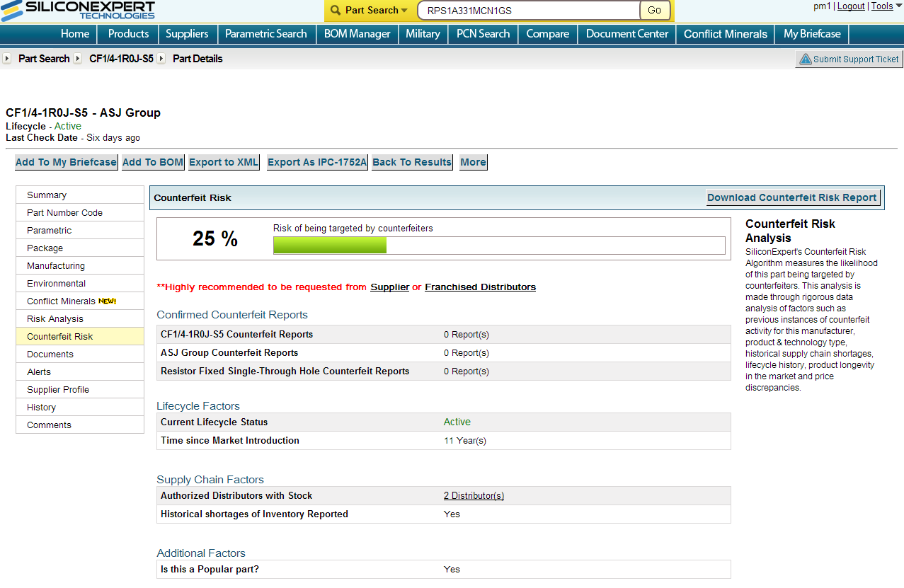Screen dimensions: 904x588
Task: Click Export As IPC-1752A button
Action: pos(317,162)
